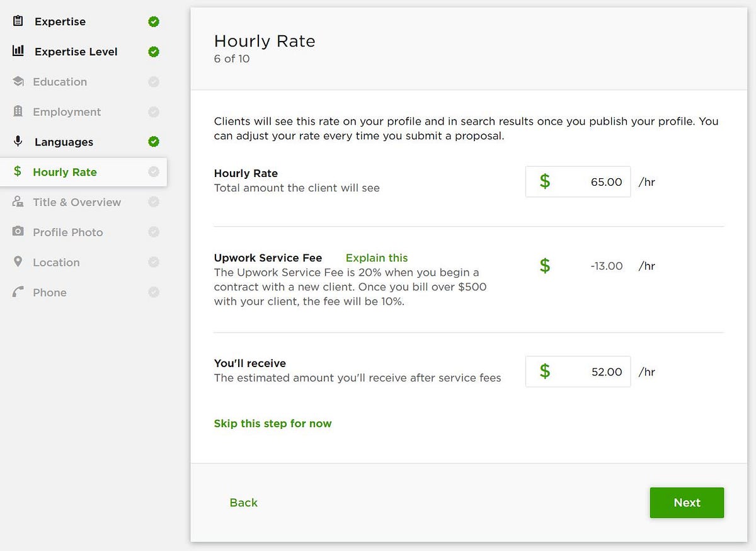Click the green checkmark next to Expertise
756x551 pixels.
[154, 21]
